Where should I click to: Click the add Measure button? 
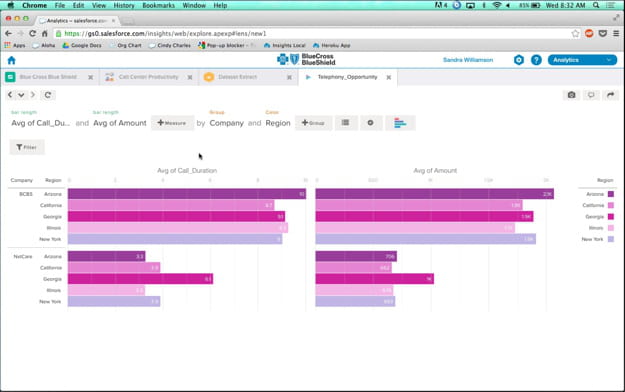(x=172, y=123)
